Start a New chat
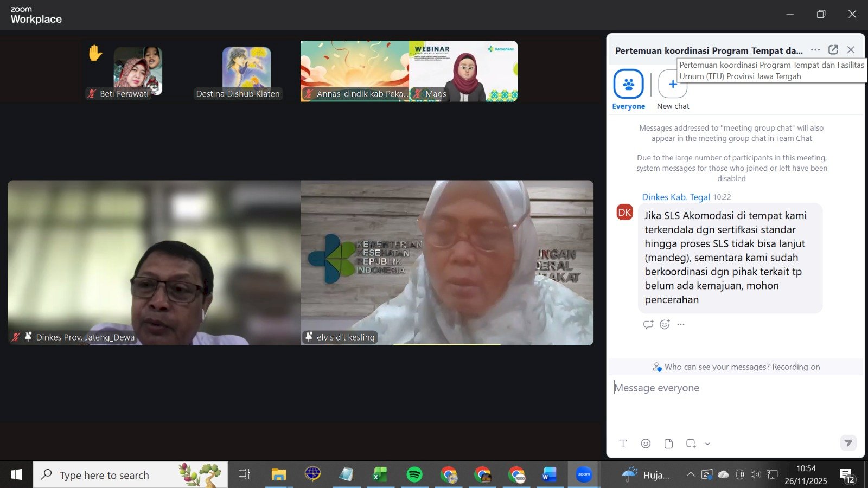The width and height of the screenshot is (868, 488). tap(673, 85)
